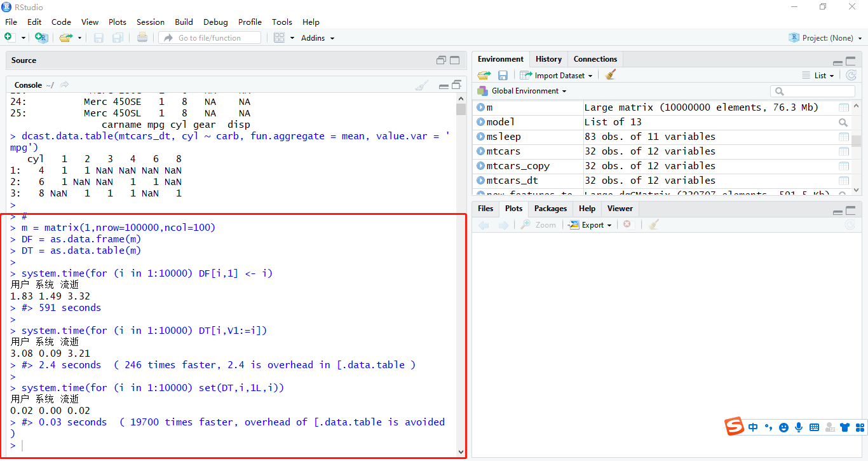Open the List display mode dropdown
This screenshot has height=461, width=868.
click(819, 74)
